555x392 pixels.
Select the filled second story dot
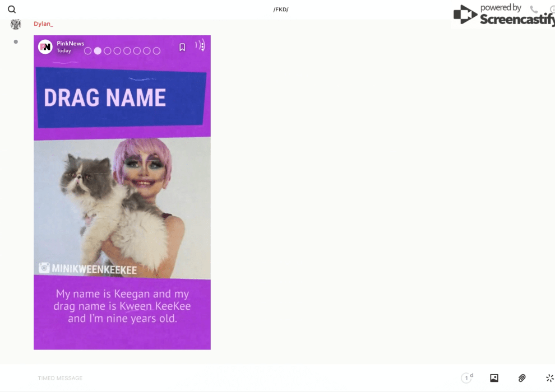98,51
